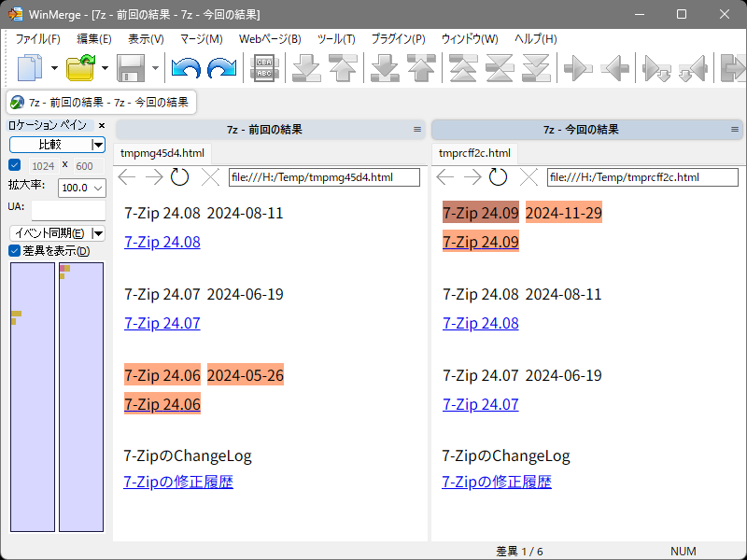Go back in the right browser pane
The width and height of the screenshot is (747, 560).
click(444, 177)
